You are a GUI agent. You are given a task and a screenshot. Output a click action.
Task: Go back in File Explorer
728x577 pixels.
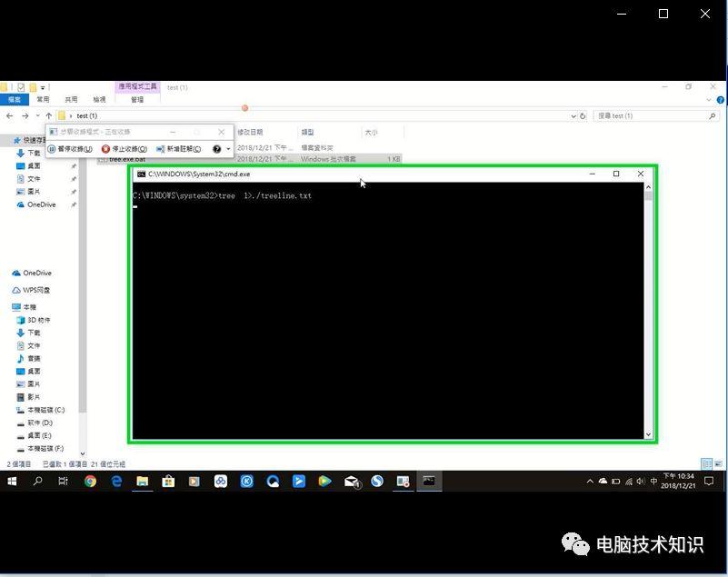point(10,115)
